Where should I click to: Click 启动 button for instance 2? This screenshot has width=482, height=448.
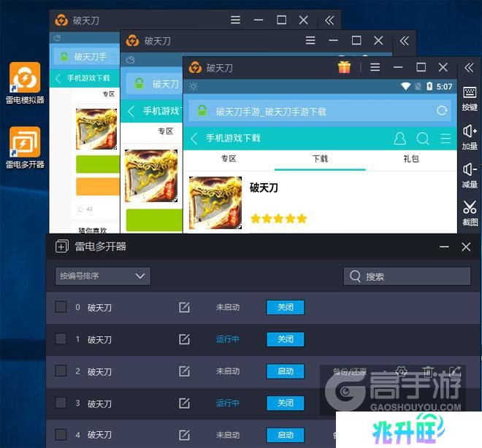(286, 371)
